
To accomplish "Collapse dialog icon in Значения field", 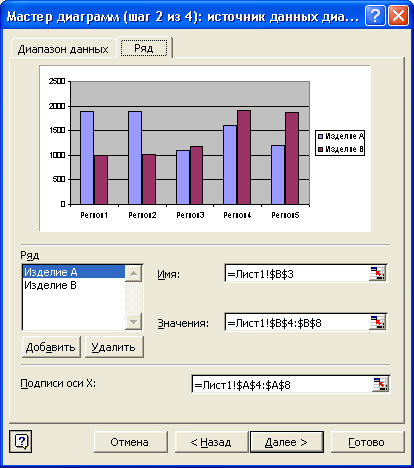I will [377, 322].
